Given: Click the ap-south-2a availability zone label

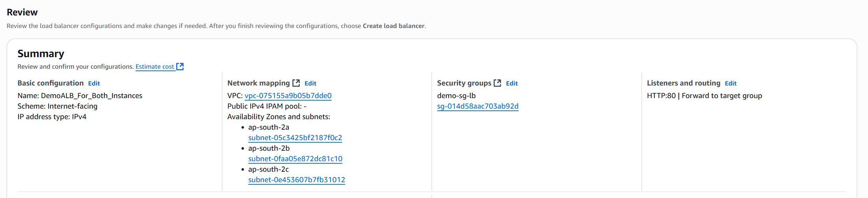Looking at the screenshot, I should [x=268, y=127].
